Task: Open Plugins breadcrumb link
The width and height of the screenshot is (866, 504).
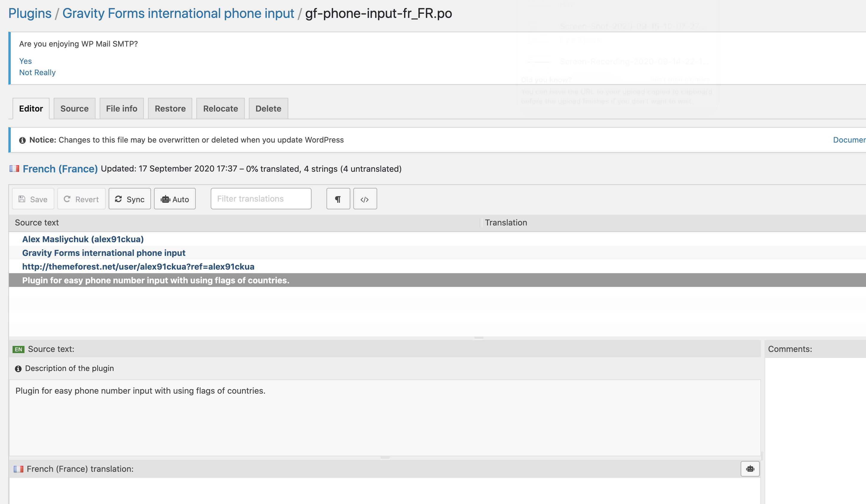Action: click(x=30, y=13)
